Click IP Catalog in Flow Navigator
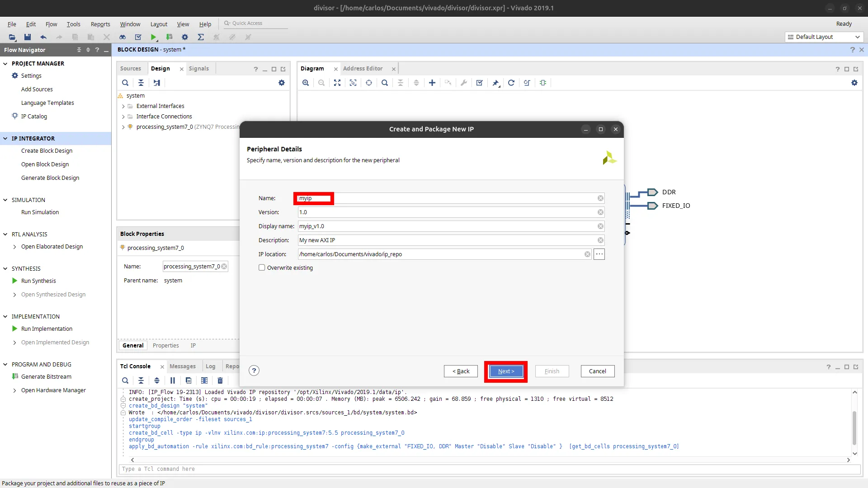The image size is (868, 488). click(34, 117)
